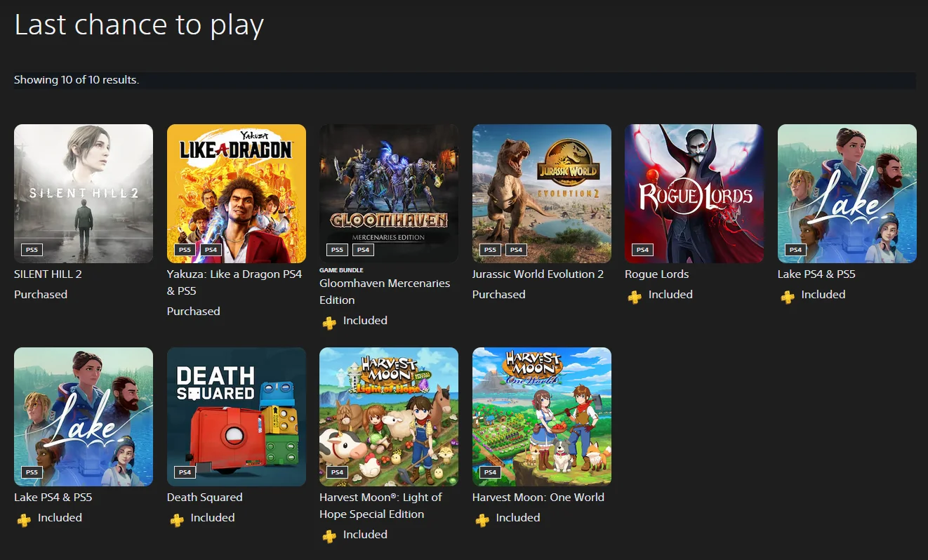Open the Harvest Moon Light of Hope cover art
Viewport: 928px width, 560px height.
point(389,417)
